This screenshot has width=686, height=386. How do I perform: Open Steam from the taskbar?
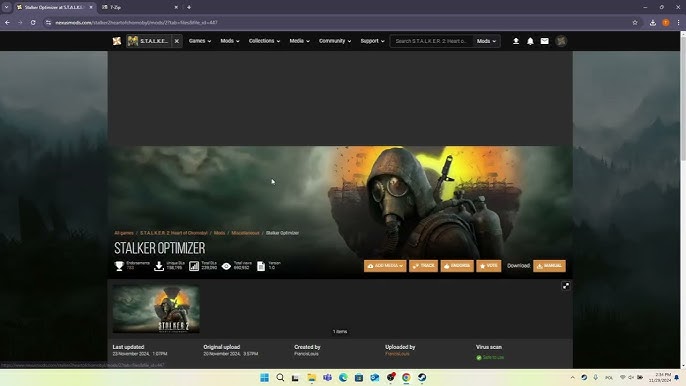pos(422,377)
